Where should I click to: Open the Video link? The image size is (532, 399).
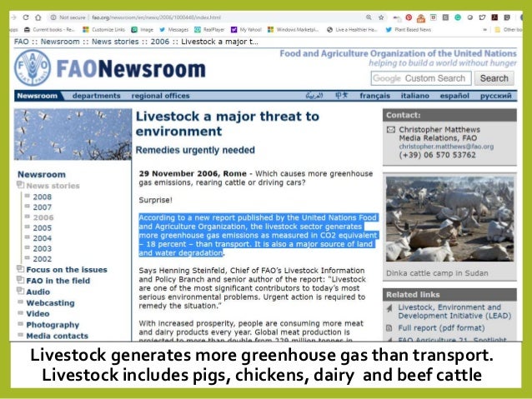coord(38,314)
